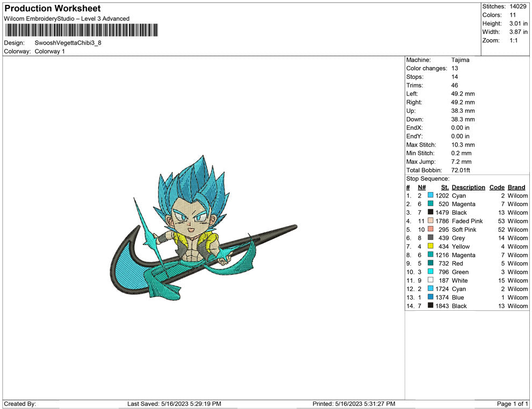532x409 pixels.
Task: Click the Max Stitch value '10.3 mm'
Action: click(x=463, y=145)
